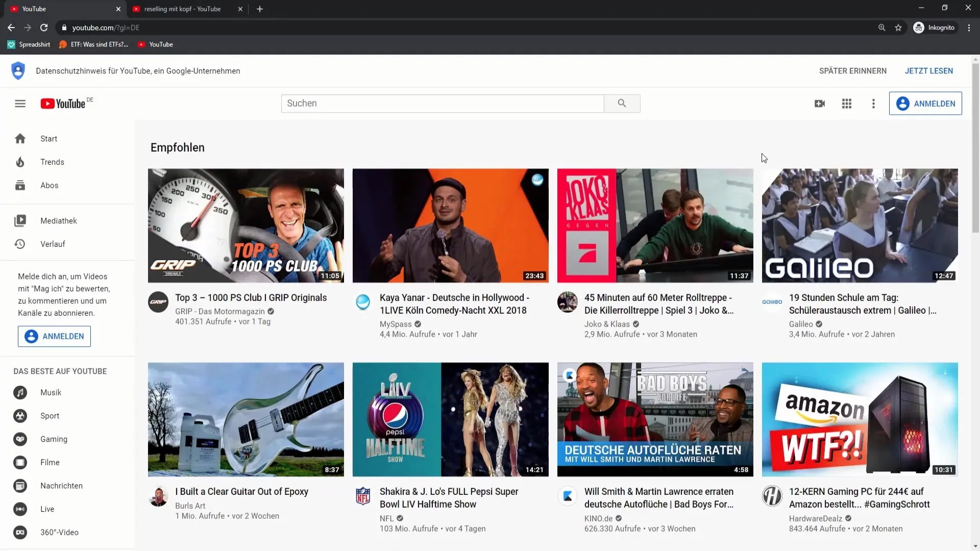Click JETZT LESEN button
Screen dimensions: 980x551
pos(929,71)
